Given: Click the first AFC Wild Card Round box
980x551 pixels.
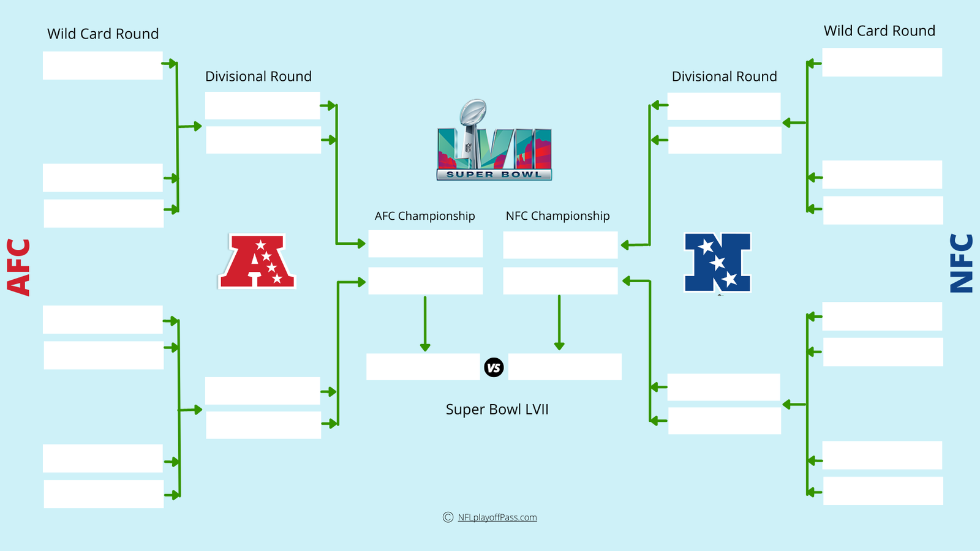Looking at the screenshot, I should pos(103,66).
